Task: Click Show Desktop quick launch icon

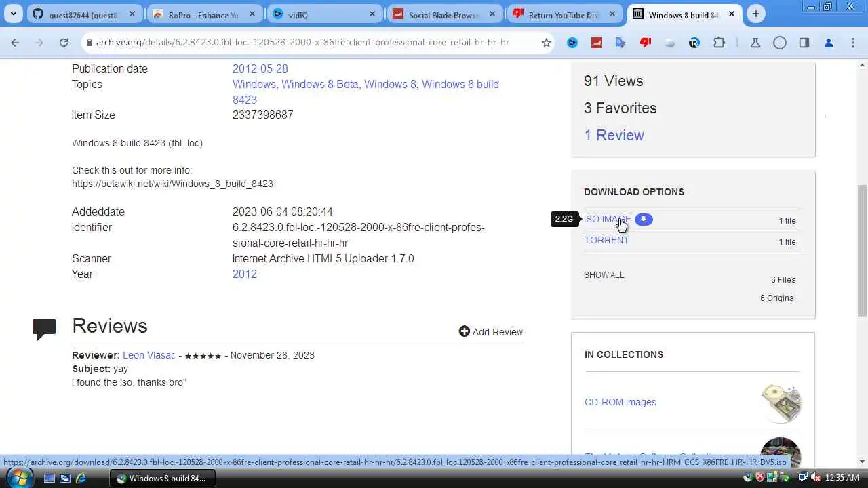Action: (50, 478)
